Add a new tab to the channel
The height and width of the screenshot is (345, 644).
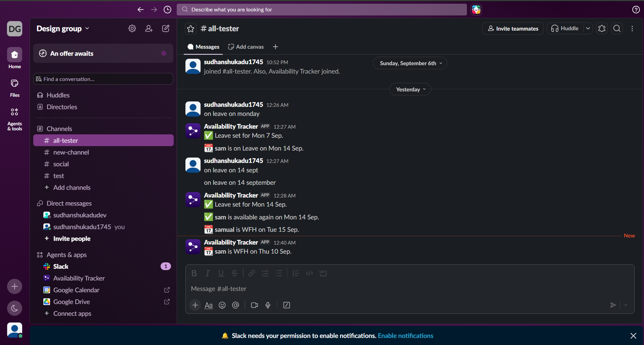tap(275, 47)
